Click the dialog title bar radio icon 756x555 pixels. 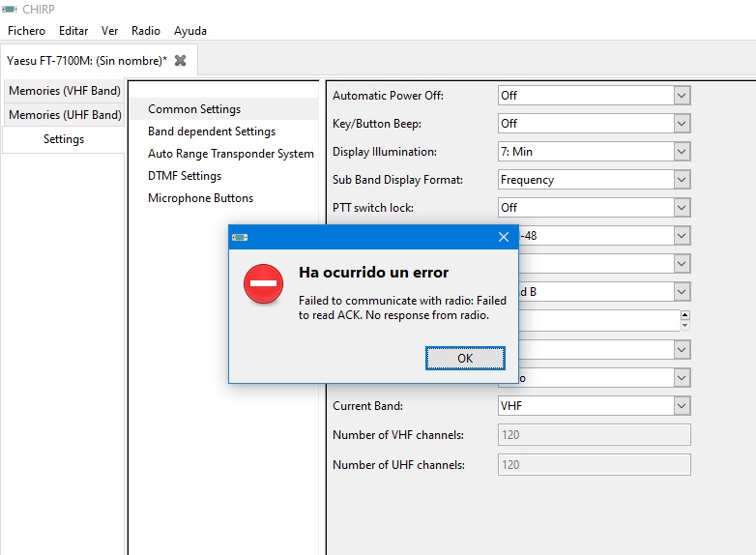click(x=240, y=237)
